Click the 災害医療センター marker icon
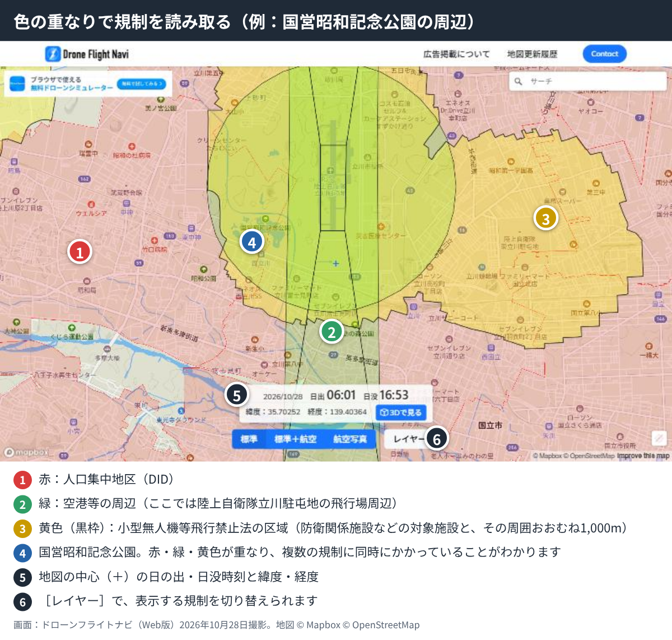Viewport: 672px width, 640px height. pyautogui.click(x=381, y=227)
